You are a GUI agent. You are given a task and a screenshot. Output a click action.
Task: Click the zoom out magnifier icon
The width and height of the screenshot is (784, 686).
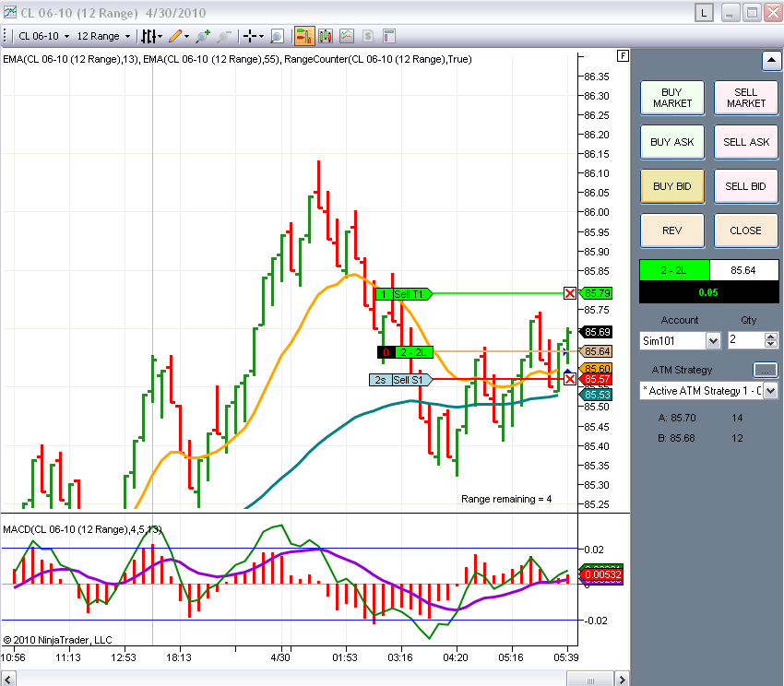click(x=224, y=36)
